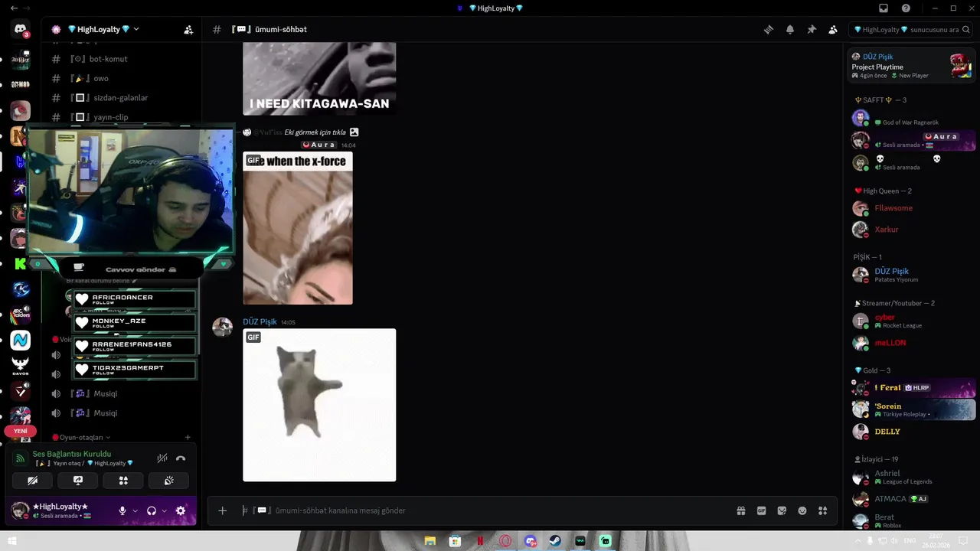Image resolution: width=980 pixels, height=551 pixels.
Task: Open the Apps icon in message bar
Action: click(x=823, y=510)
